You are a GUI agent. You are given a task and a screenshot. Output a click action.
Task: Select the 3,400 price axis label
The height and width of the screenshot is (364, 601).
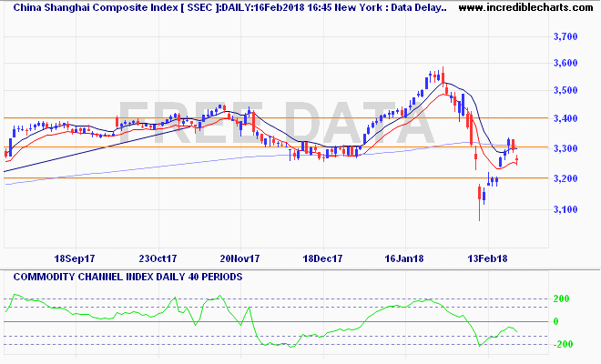pos(566,119)
